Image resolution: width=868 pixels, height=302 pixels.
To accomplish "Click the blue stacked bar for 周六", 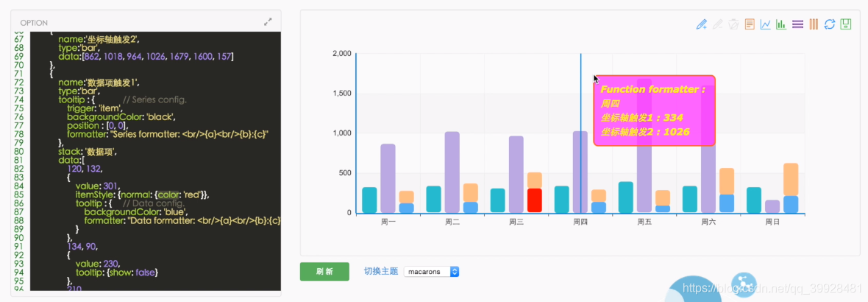I will click(x=727, y=203).
